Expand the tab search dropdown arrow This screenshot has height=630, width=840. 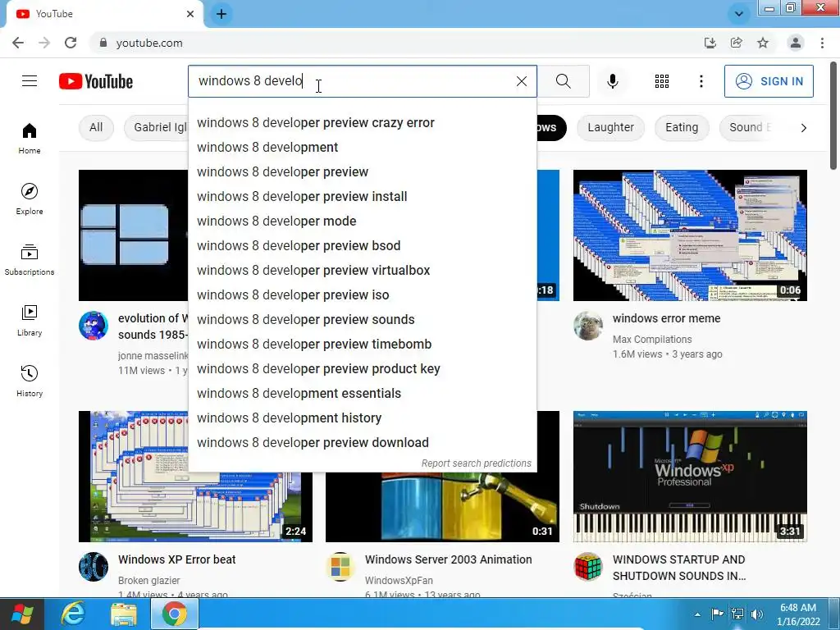739,14
